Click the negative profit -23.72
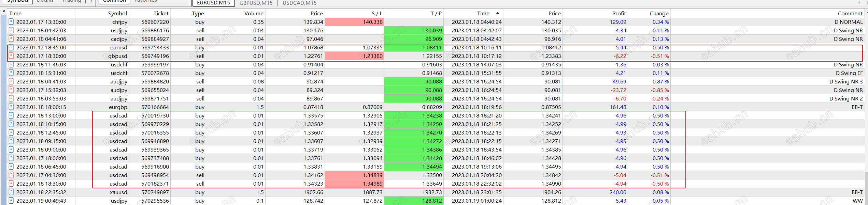The width and height of the screenshot is (868, 205). tap(618, 90)
